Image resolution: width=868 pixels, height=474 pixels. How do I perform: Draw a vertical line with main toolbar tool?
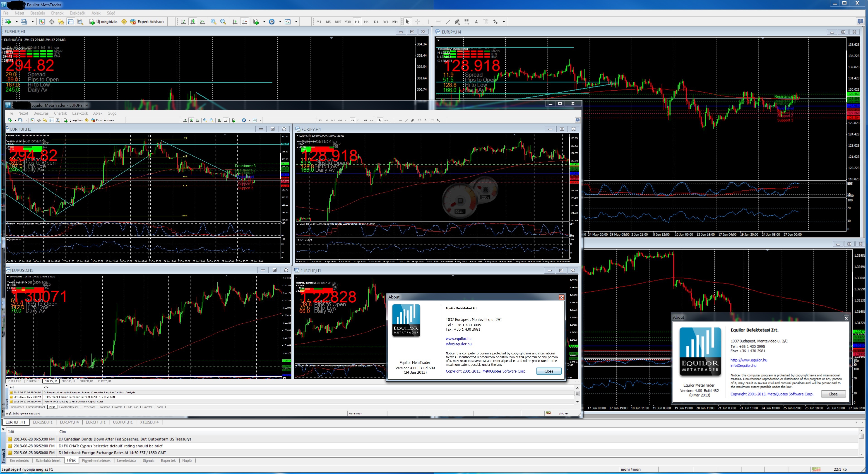[x=429, y=22]
